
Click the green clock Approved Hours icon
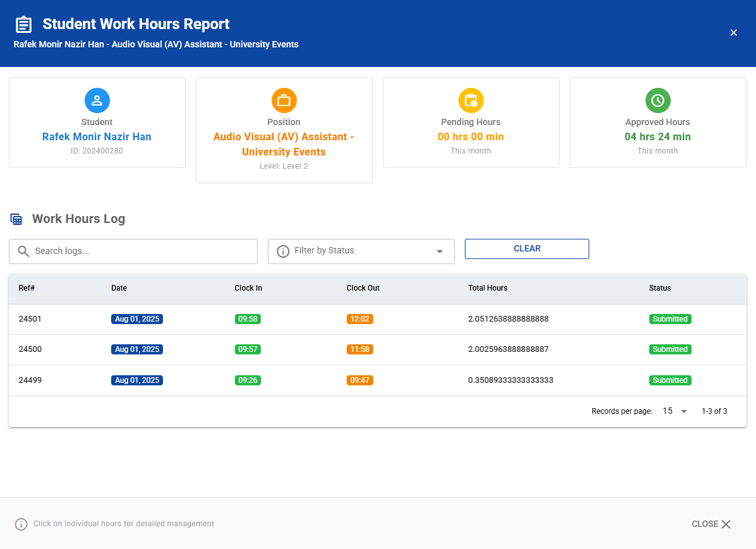tap(657, 100)
